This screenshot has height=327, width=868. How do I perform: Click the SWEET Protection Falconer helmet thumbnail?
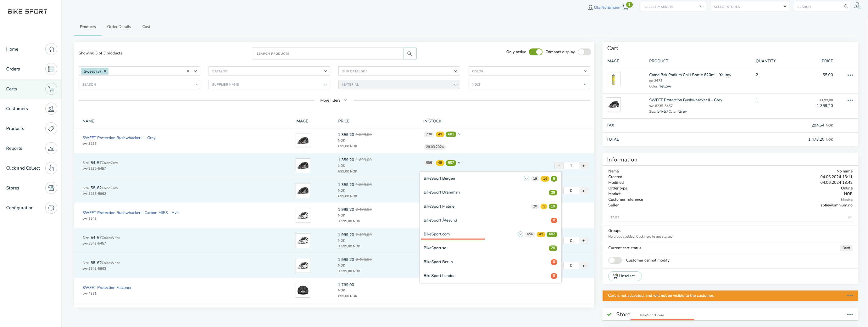point(303,290)
